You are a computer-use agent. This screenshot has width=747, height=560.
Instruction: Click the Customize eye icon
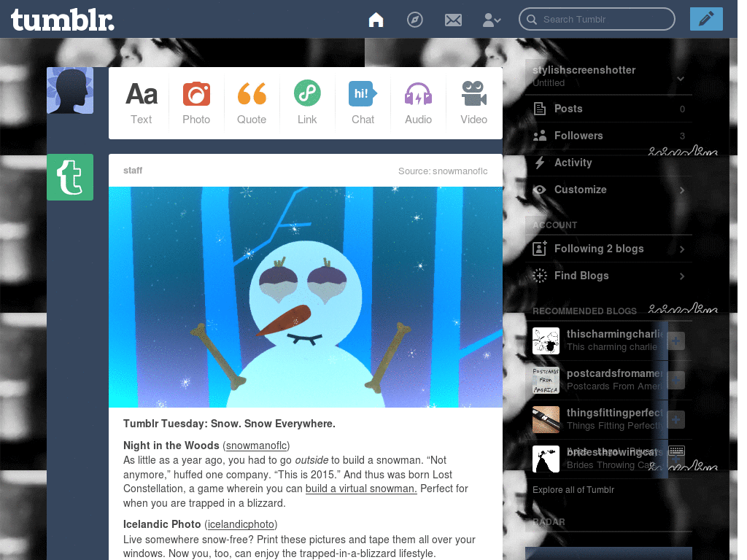tap(539, 190)
